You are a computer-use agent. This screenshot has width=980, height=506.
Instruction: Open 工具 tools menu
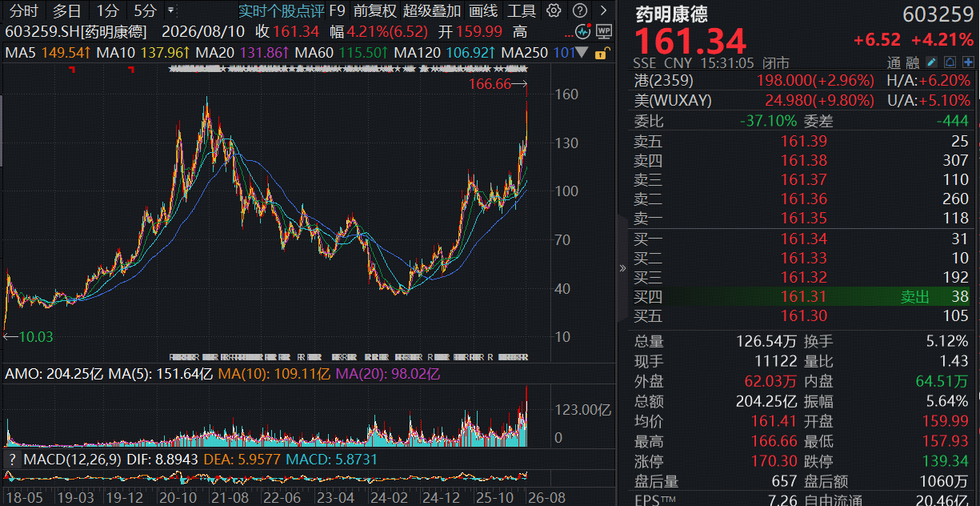tap(522, 11)
